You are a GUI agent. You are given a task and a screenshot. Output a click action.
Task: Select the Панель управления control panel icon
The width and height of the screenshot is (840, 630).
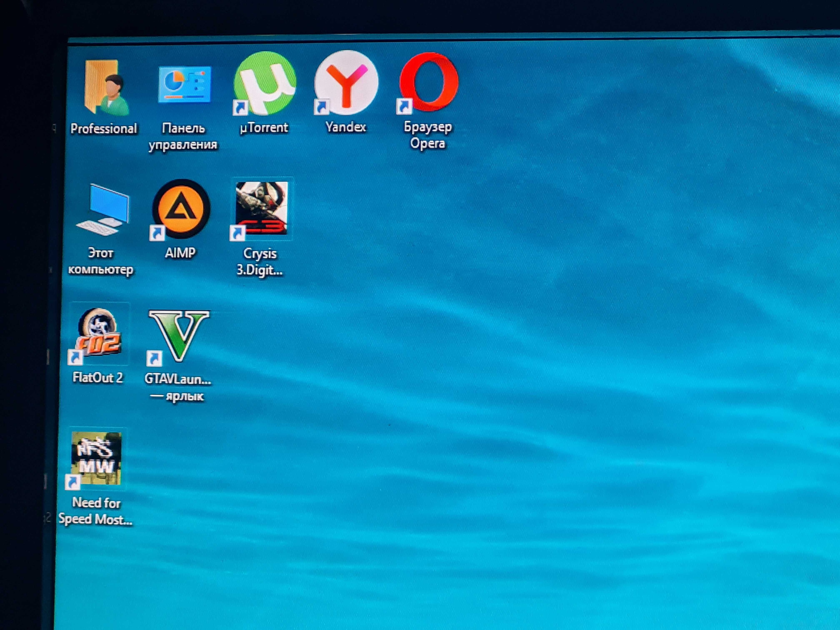pos(184,84)
